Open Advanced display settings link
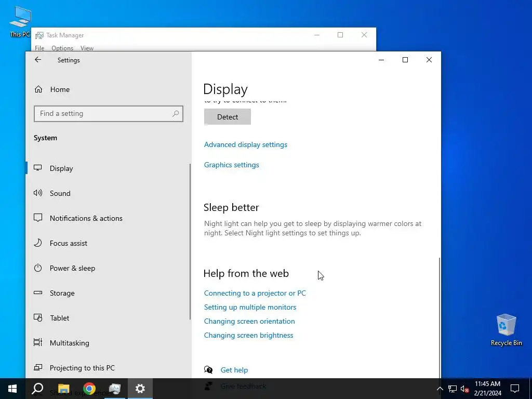Screen dimensions: 532x399 pos(246,144)
